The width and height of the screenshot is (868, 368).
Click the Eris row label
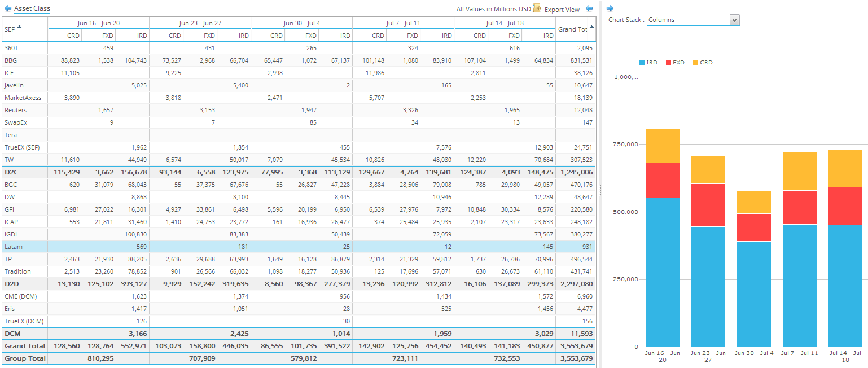[x=10, y=309]
